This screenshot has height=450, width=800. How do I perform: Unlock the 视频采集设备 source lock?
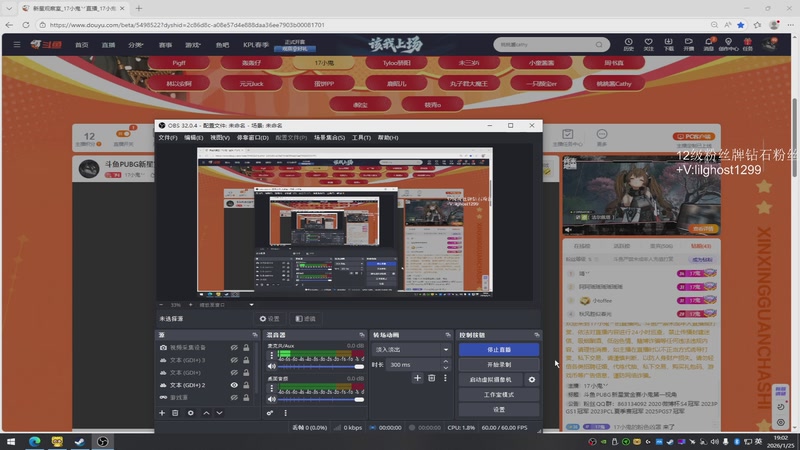(x=246, y=347)
